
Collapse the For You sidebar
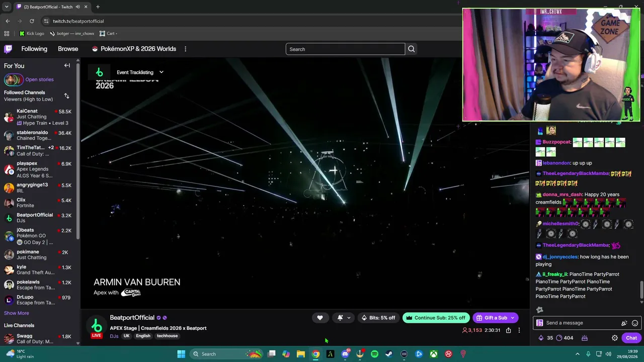pos(67,65)
